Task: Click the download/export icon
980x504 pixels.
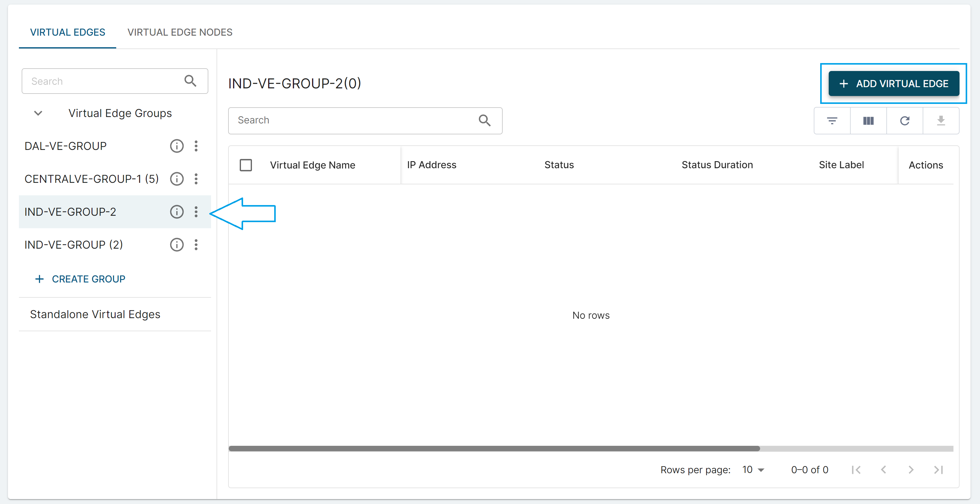Action: (941, 121)
